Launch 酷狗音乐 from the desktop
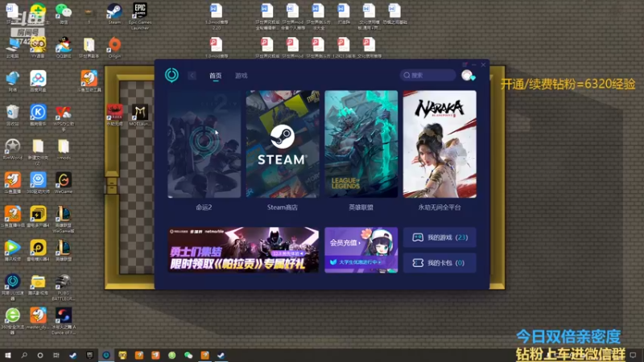Screen dimensions: 644x362 (38, 115)
